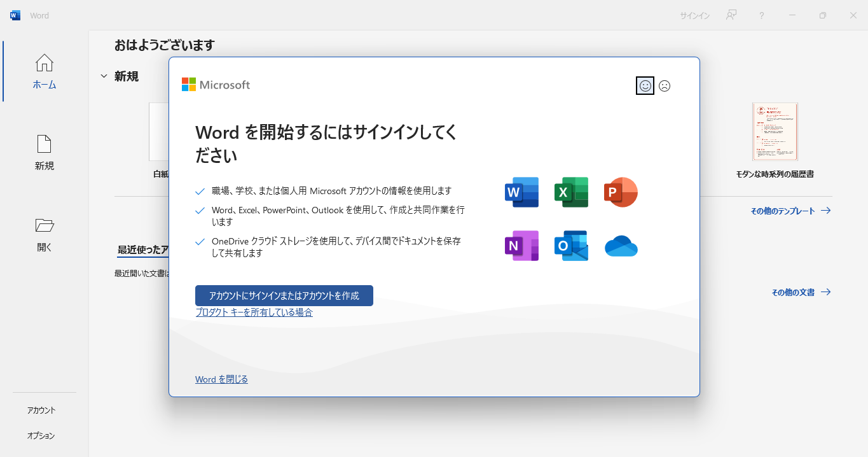Click the Microsoft logo in the dialog
The height and width of the screenshot is (457, 868).
coord(216,85)
